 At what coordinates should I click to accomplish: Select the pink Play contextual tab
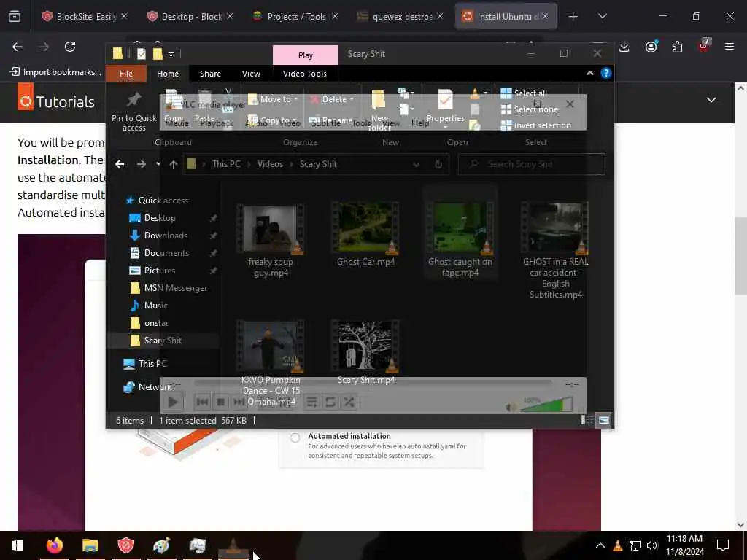(x=306, y=55)
